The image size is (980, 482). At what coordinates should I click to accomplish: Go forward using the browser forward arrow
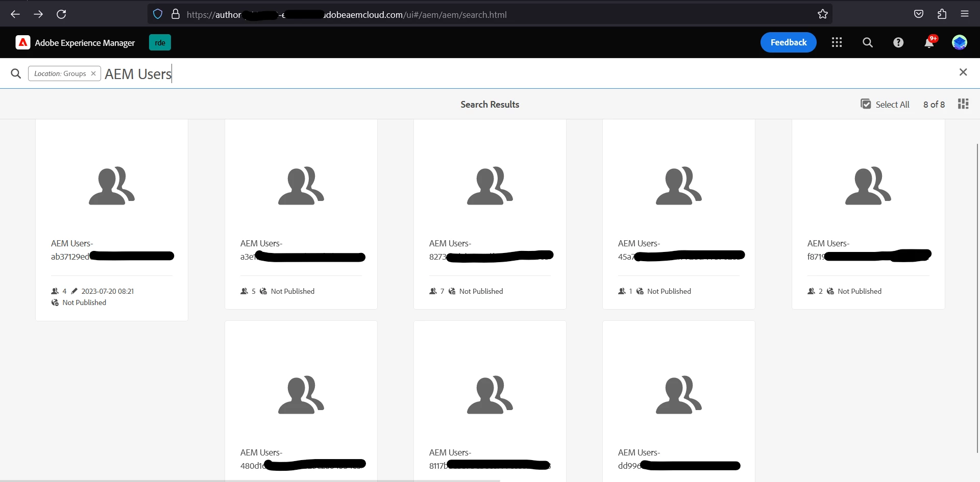38,14
